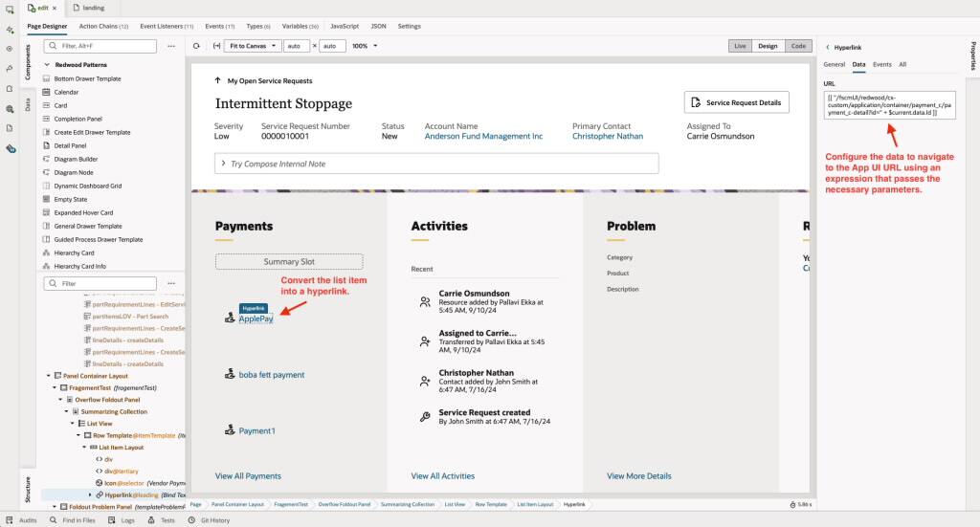The height and width of the screenshot is (527, 980).
Task: Open Tests in the bottom bar
Action: [161, 520]
